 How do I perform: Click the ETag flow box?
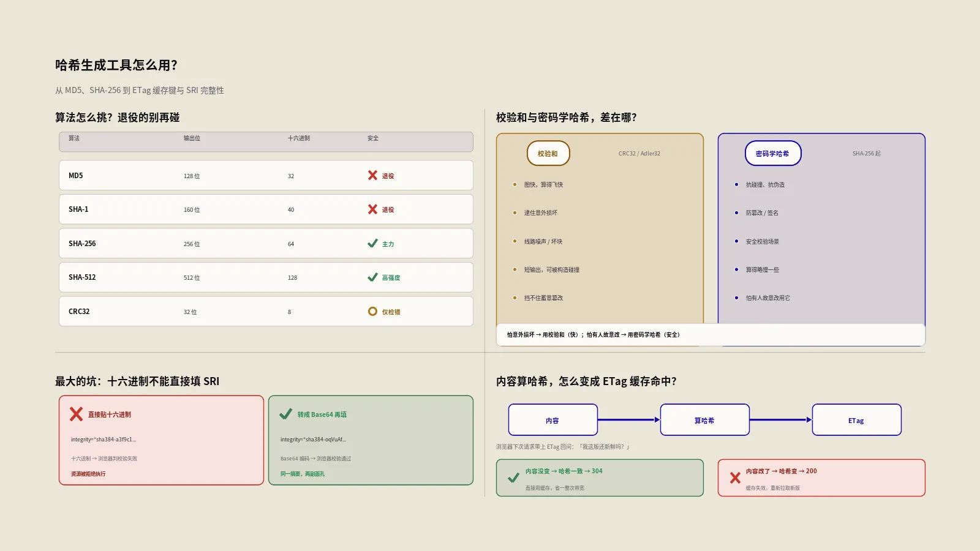(x=856, y=420)
